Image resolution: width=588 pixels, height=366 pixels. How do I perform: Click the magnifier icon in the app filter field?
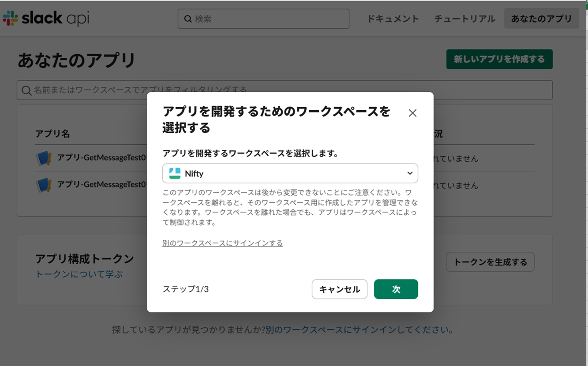coord(26,90)
